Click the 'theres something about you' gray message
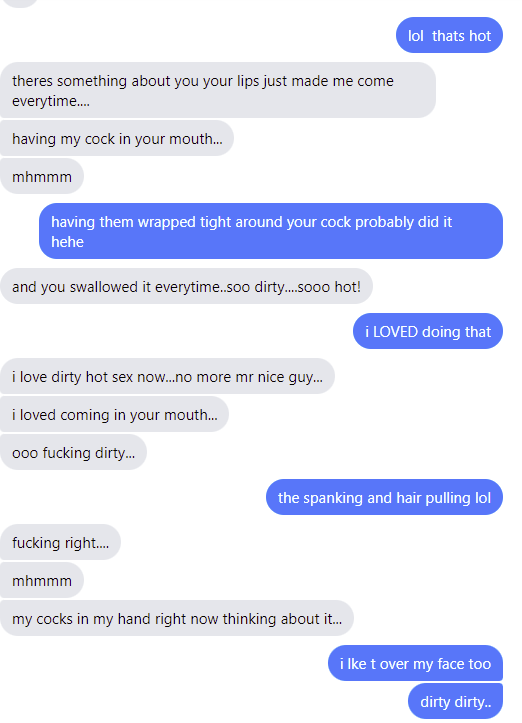The width and height of the screenshot is (522, 723). coord(218,90)
